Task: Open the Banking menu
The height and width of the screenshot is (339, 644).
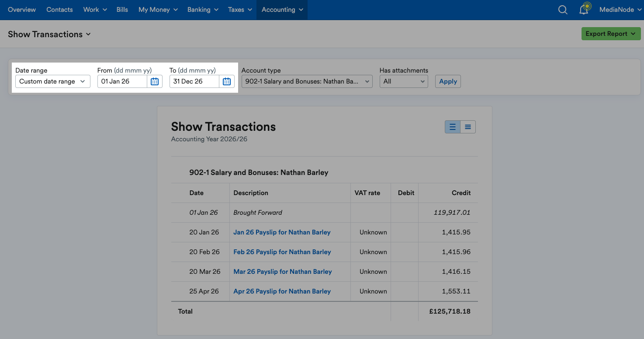Action: tap(203, 10)
